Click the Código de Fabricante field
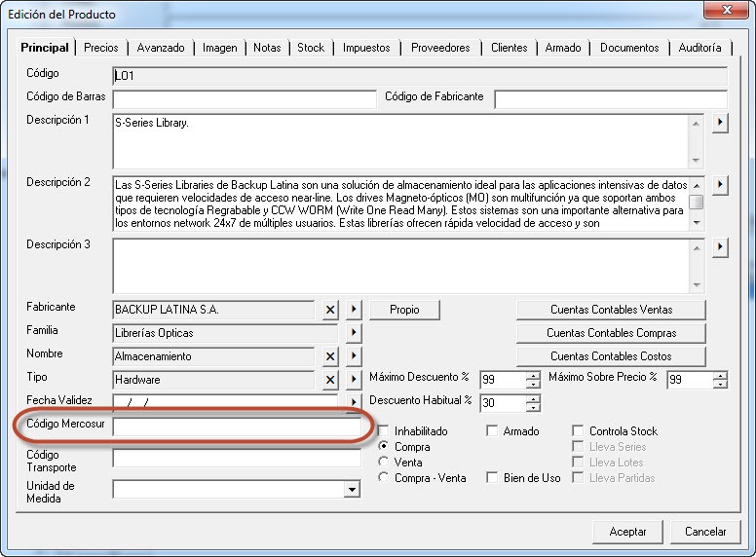This screenshot has width=756, height=557. pos(611,99)
